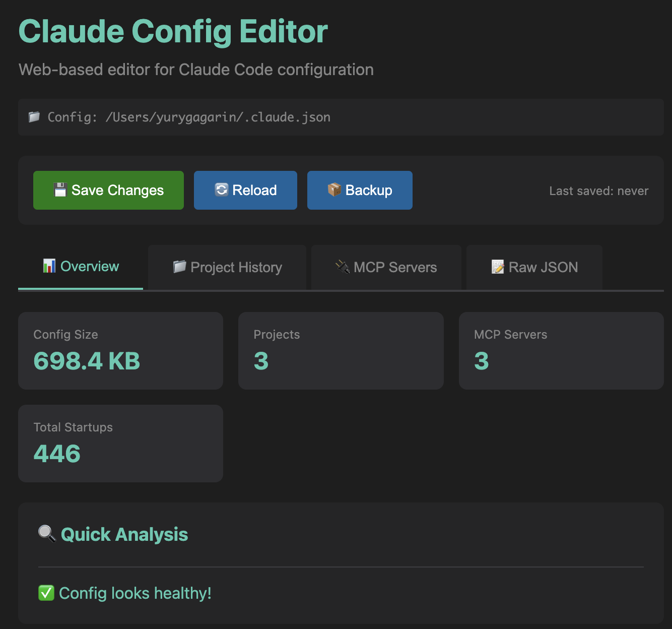Screen dimensions: 672x629
Task: Click the floppy disk icon on Save Changes
Action: [x=60, y=190]
